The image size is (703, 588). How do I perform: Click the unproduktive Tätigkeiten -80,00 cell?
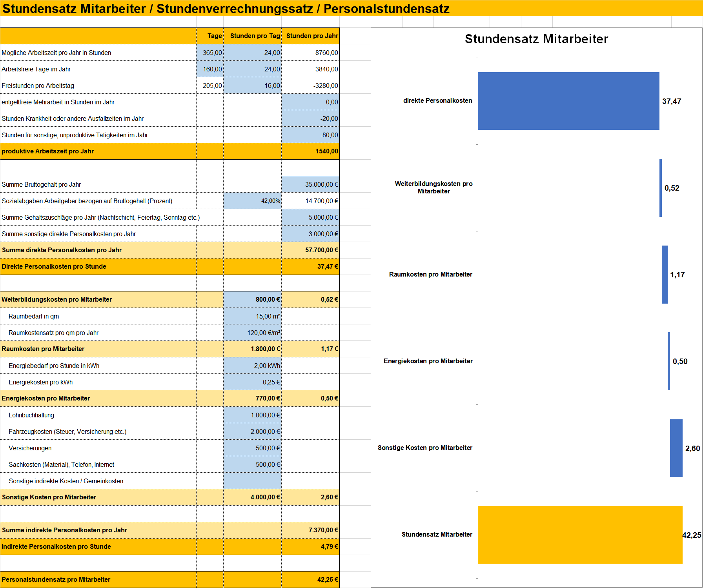(310, 135)
